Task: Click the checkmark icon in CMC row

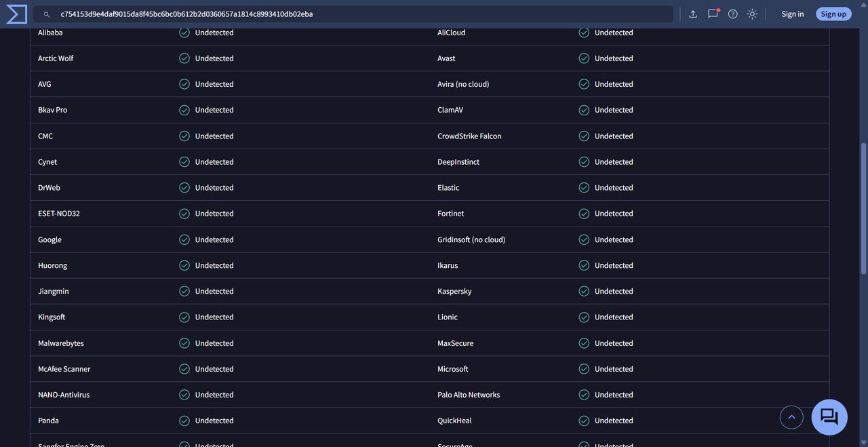Action: click(x=184, y=136)
